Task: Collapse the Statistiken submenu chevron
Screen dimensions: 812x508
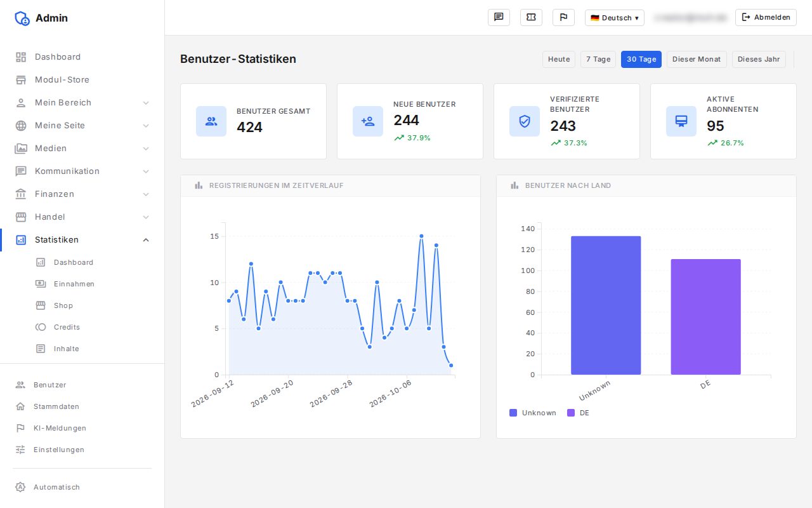Action: tap(146, 240)
